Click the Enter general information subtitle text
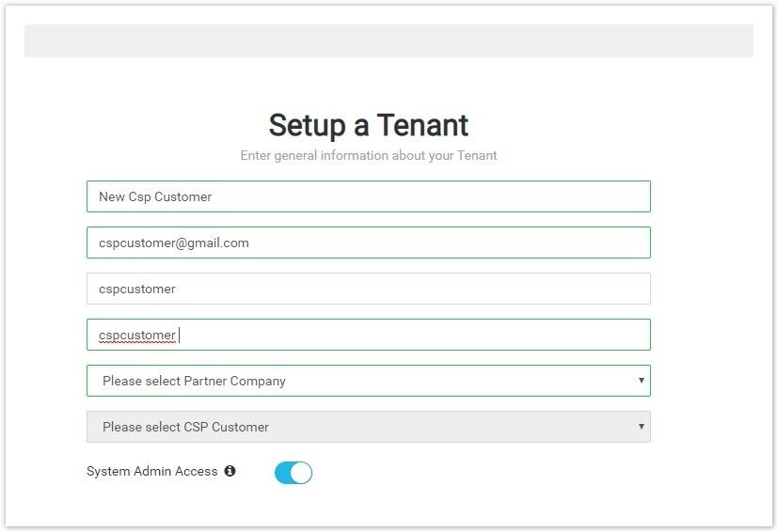The image size is (778, 532). tap(368, 155)
